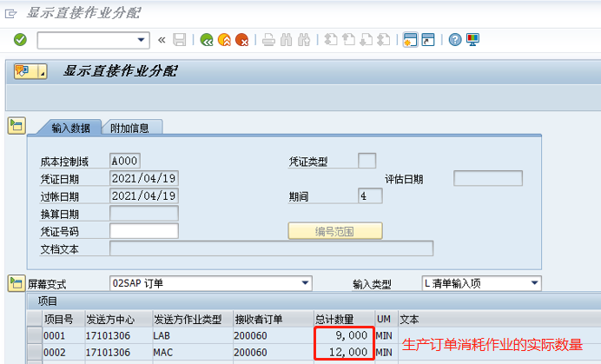The width and height of the screenshot is (601, 364).
Task: Click the Find Next binoculars icon
Action: coord(304,39)
